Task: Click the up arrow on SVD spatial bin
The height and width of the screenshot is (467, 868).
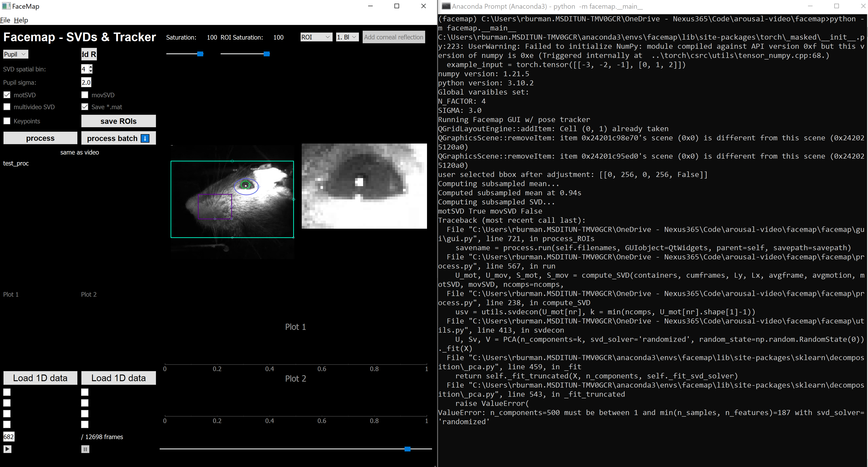Action: (x=90, y=67)
